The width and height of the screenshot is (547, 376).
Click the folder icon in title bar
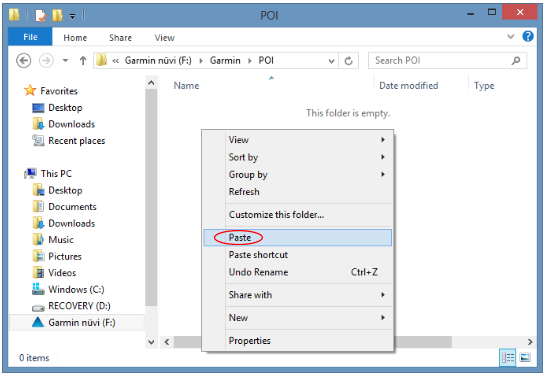click(14, 15)
